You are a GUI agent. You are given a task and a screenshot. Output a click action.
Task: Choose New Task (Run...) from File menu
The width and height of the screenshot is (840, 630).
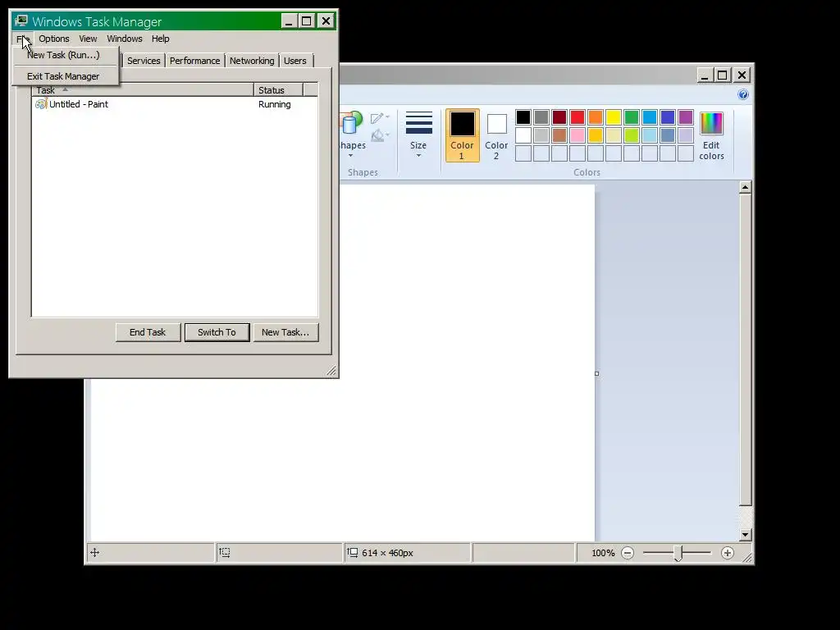65,55
